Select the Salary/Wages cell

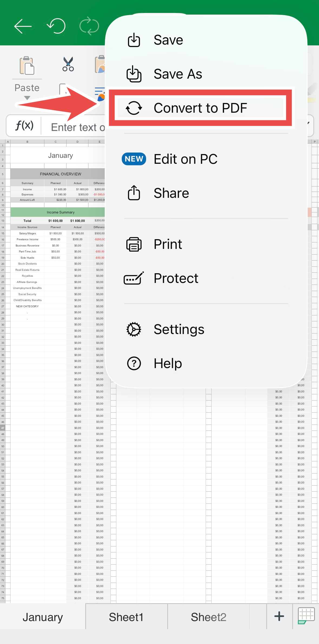27,233
